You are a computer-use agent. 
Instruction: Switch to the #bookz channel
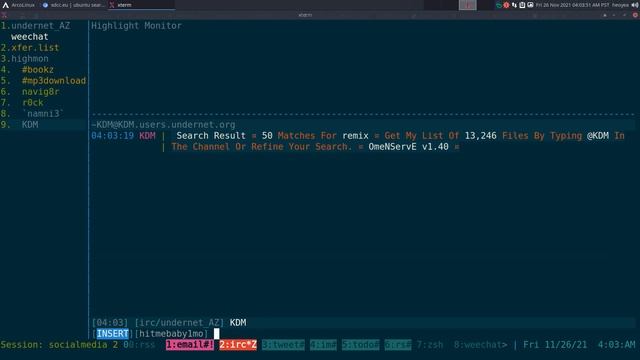point(38,70)
